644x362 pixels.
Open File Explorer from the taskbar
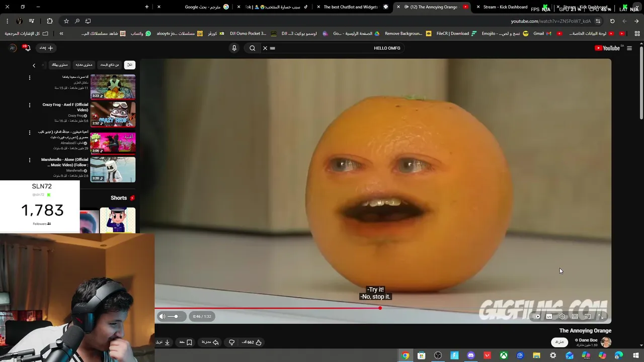click(x=536, y=355)
